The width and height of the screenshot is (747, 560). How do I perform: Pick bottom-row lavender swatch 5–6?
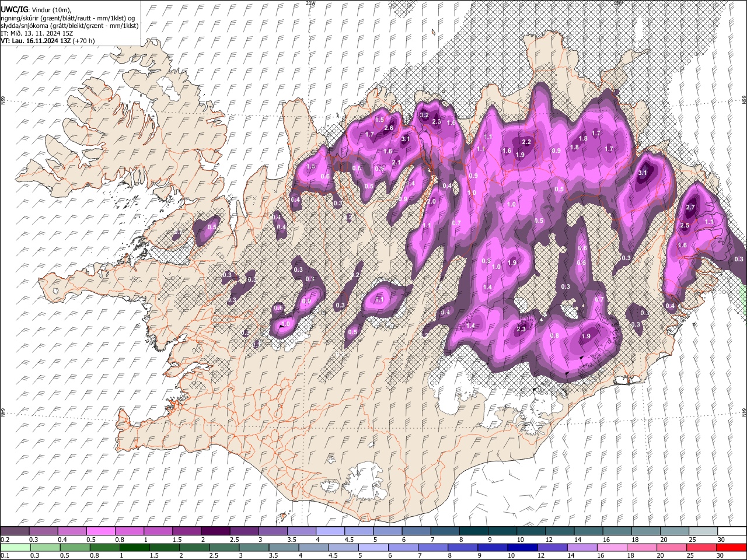click(373, 547)
